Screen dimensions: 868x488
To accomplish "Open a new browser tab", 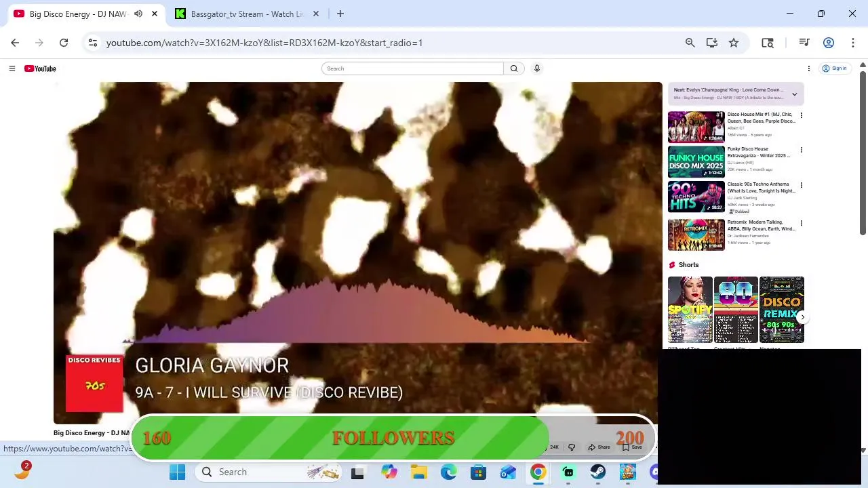I will click(340, 14).
